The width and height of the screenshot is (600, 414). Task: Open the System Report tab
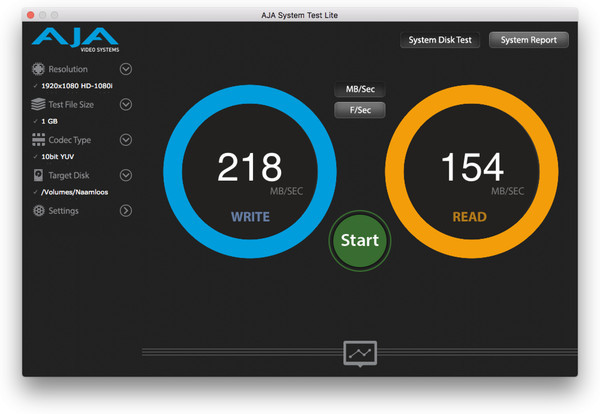click(529, 40)
